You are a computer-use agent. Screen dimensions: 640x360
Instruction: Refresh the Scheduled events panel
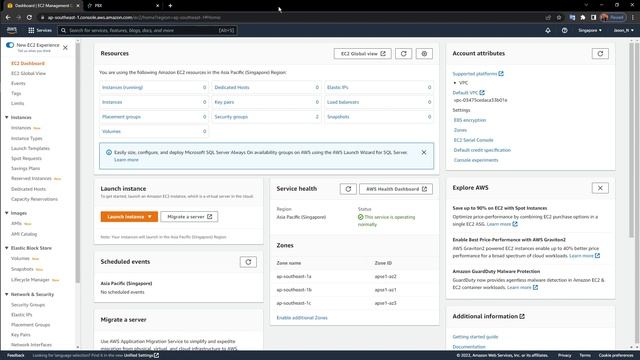pos(248,262)
